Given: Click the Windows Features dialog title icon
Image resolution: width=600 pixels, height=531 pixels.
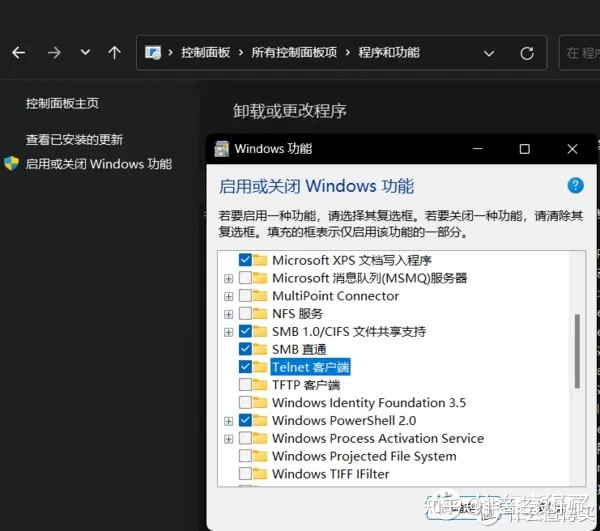Looking at the screenshot, I should [x=222, y=149].
